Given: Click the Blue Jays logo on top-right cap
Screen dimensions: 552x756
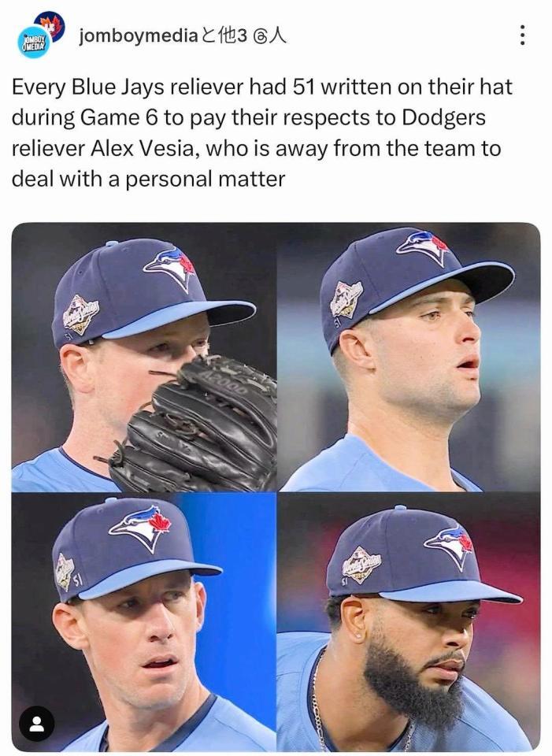Looking at the screenshot, I should click(423, 247).
